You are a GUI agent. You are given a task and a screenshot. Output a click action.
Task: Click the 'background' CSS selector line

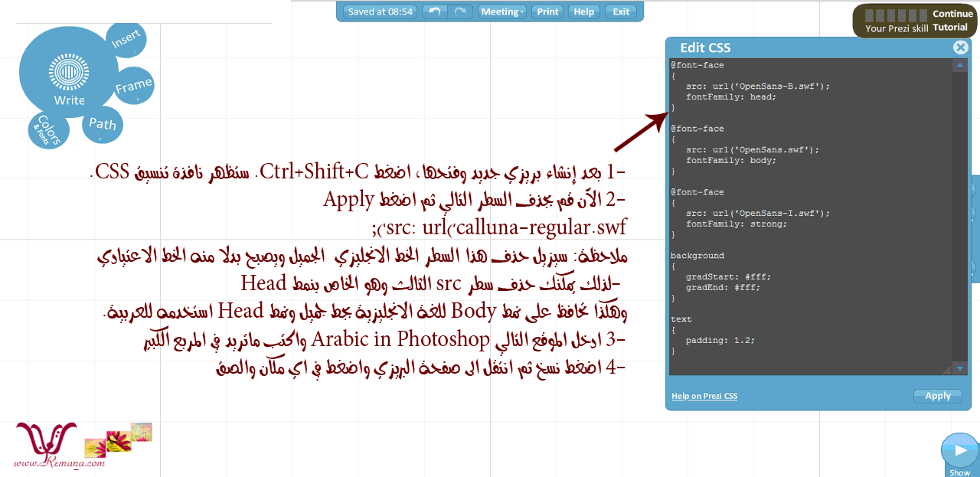[x=697, y=256]
